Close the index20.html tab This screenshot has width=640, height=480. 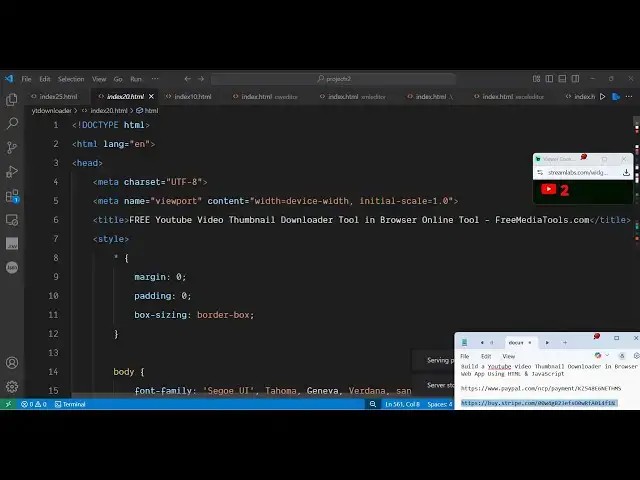point(151,97)
